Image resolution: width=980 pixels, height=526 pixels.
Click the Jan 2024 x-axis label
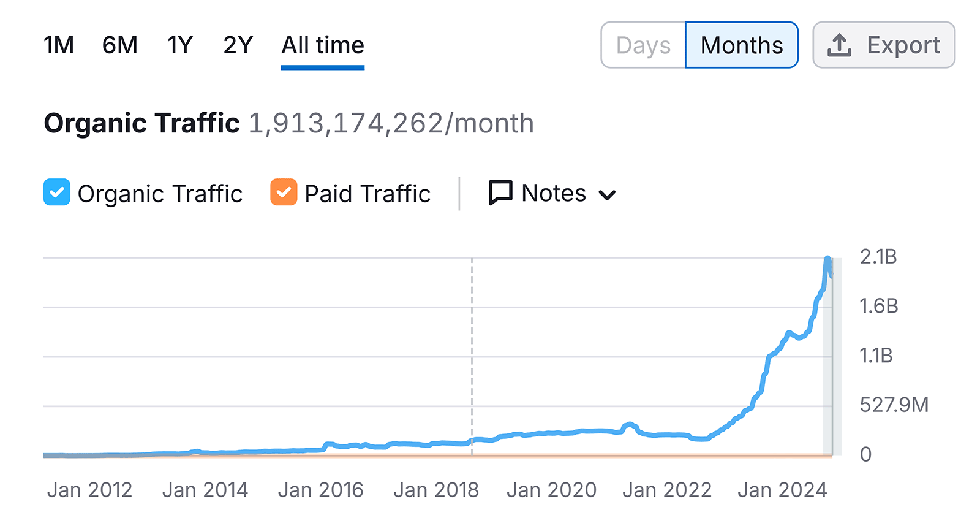(782, 490)
